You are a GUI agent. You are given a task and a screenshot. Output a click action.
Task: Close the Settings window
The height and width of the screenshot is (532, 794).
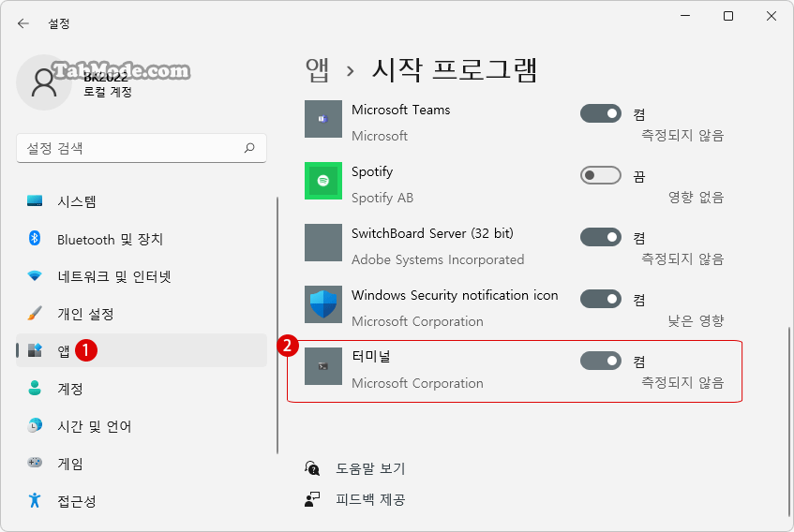772,16
